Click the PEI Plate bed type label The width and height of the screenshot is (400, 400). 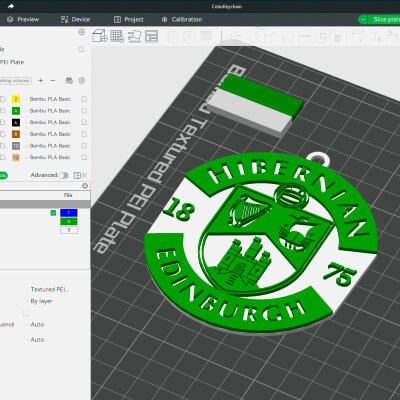point(12,62)
